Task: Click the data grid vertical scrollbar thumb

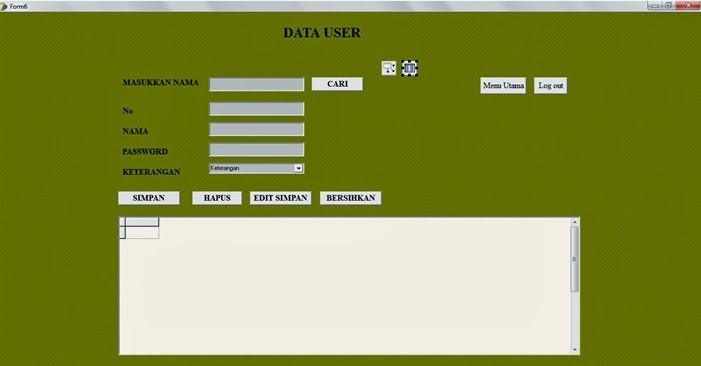Action: (575, 259)
